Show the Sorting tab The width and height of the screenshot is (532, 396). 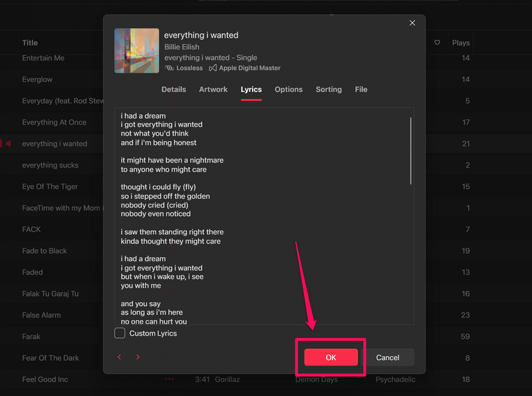pos(329,89)
